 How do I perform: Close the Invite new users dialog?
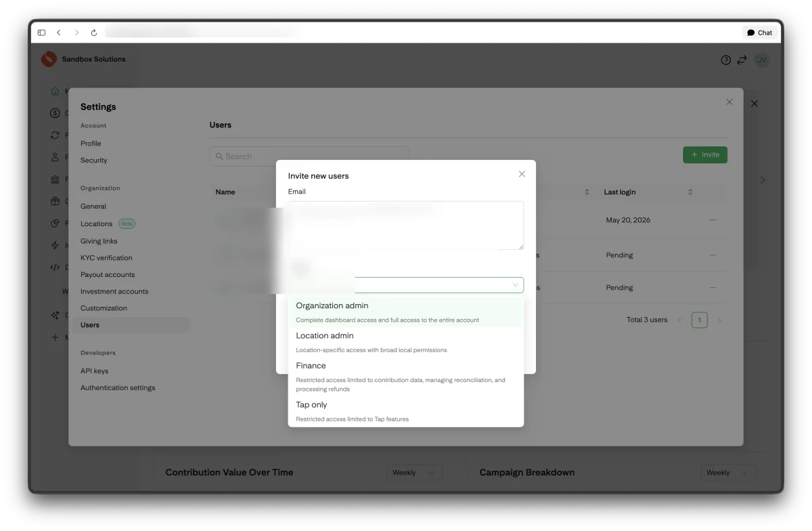(x=522, y=174)
